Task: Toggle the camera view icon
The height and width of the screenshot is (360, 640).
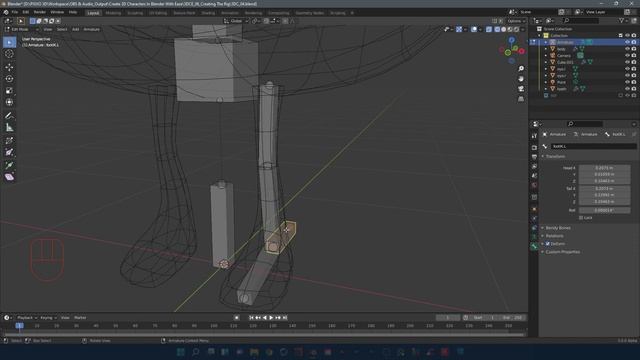Action: [x=521, y=89]
